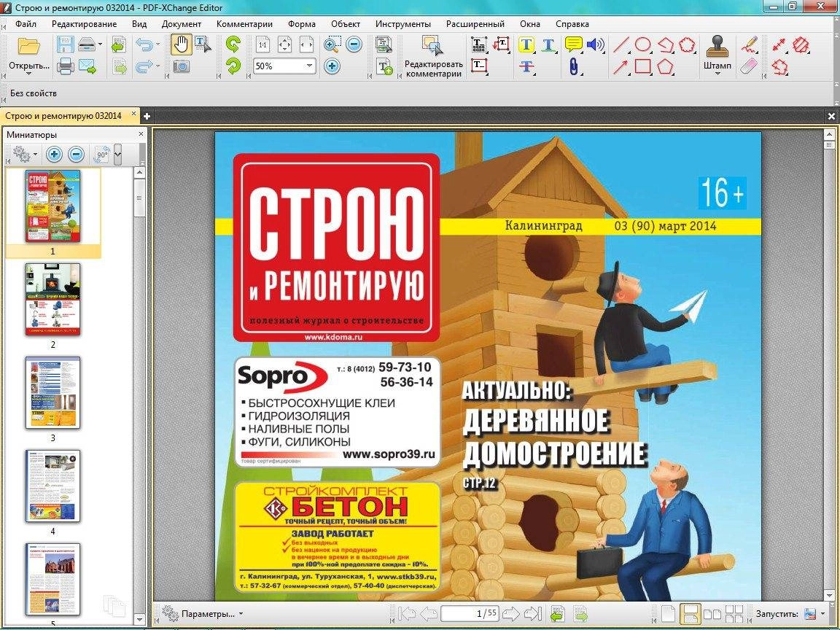
Task: Select the Hand tool
Action: [182, 44]
